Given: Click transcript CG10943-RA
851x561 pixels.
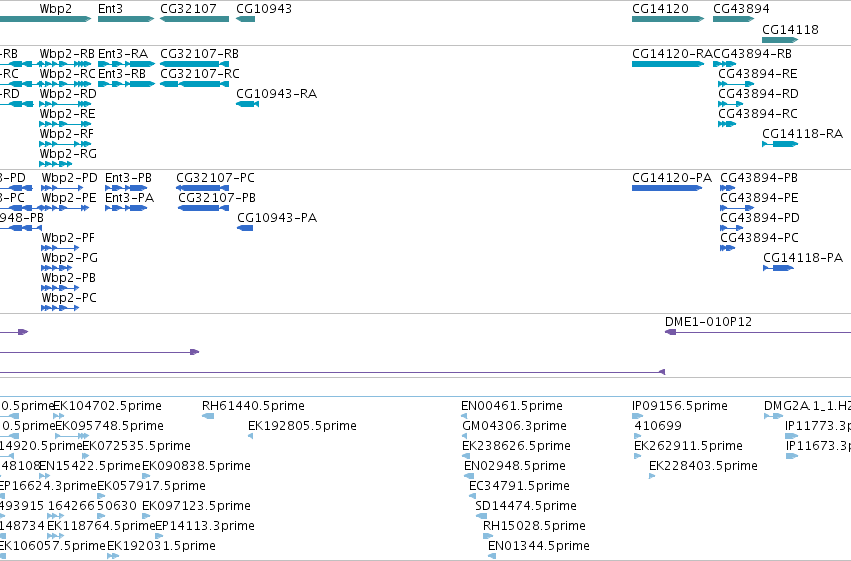Looking at the screenshot, I should [247, 104].
